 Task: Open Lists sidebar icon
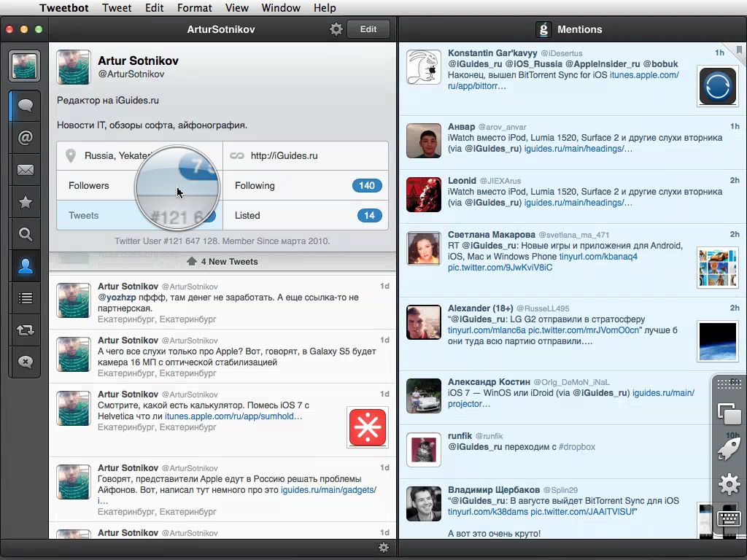[25, 298]
